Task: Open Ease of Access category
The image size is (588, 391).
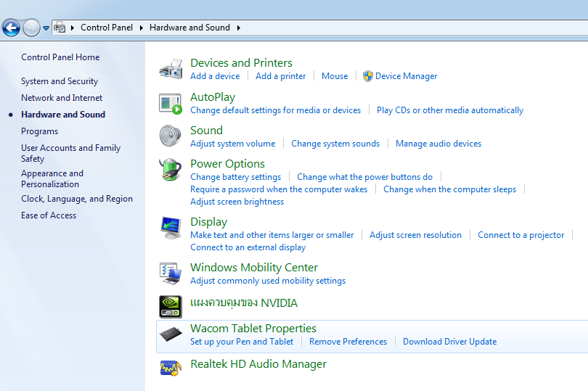Action: click(x=49, y=215)
